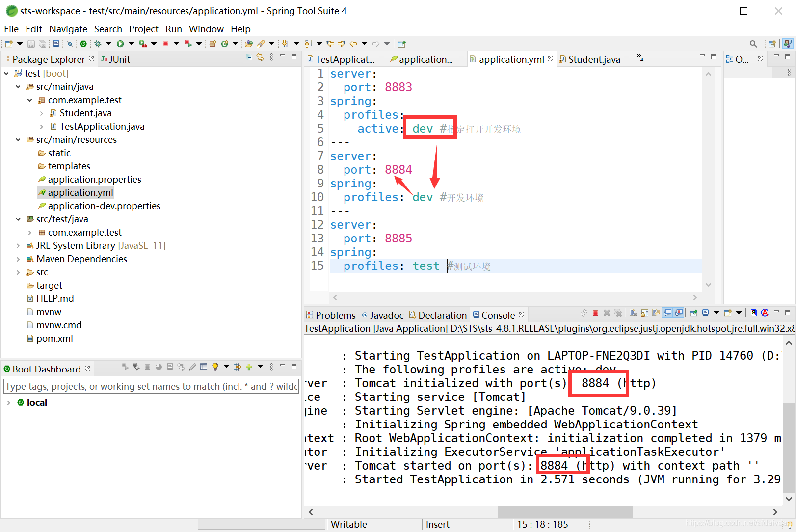Click the Previous Annotation icon
The width and height of the screenshot is (796, 532).
tap(308, 44)
